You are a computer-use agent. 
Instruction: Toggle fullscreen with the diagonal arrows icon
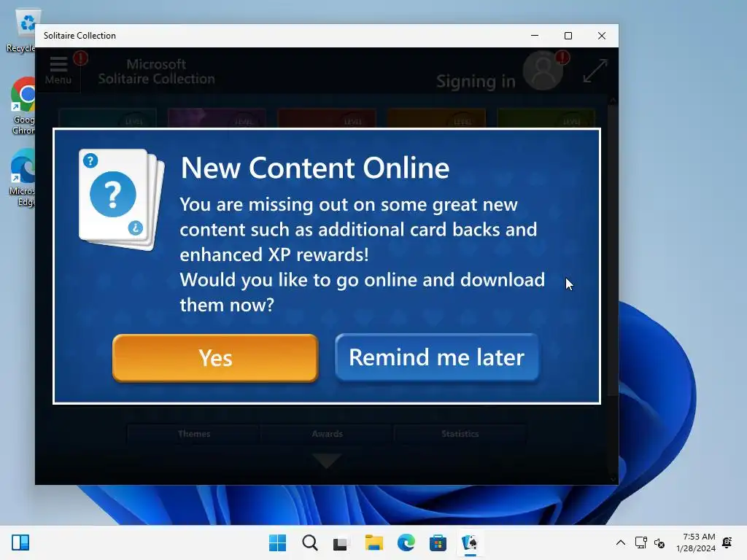click(x=595, y=71)
